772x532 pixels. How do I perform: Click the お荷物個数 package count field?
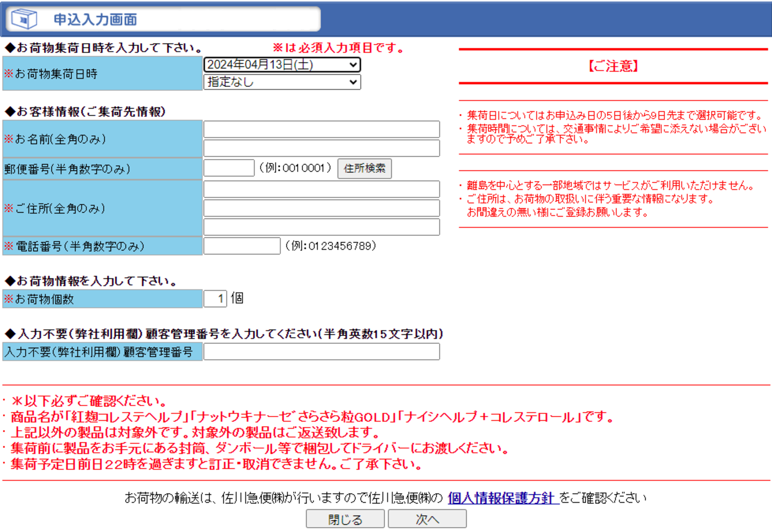coord(215,299)
